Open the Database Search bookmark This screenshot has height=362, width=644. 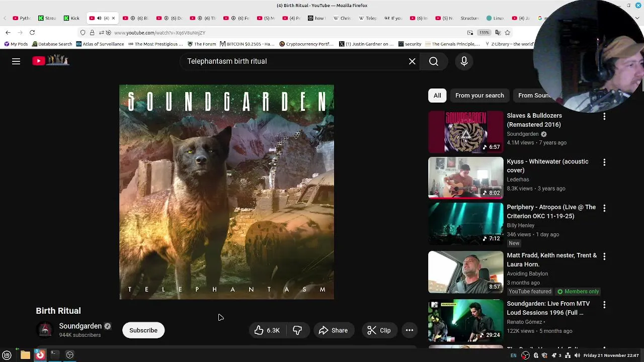click(52, 44)
